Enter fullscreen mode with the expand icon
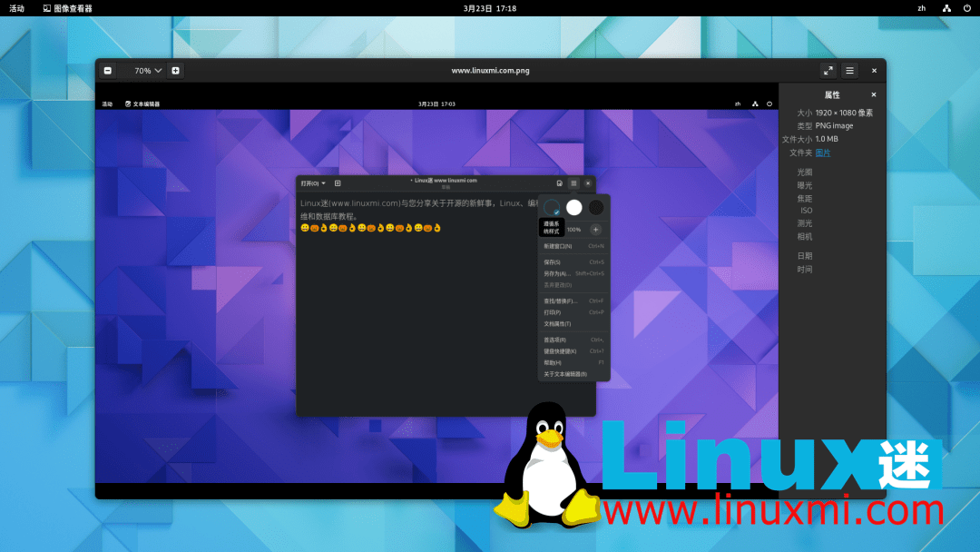This screenshot has height=552, width=980. coord(828,71)
